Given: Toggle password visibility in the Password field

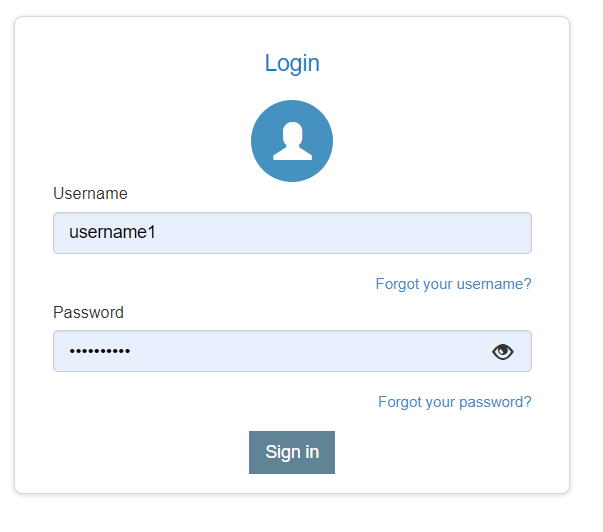Looking at the screenshot, I should pyautogui.click(x=502, y=351).
